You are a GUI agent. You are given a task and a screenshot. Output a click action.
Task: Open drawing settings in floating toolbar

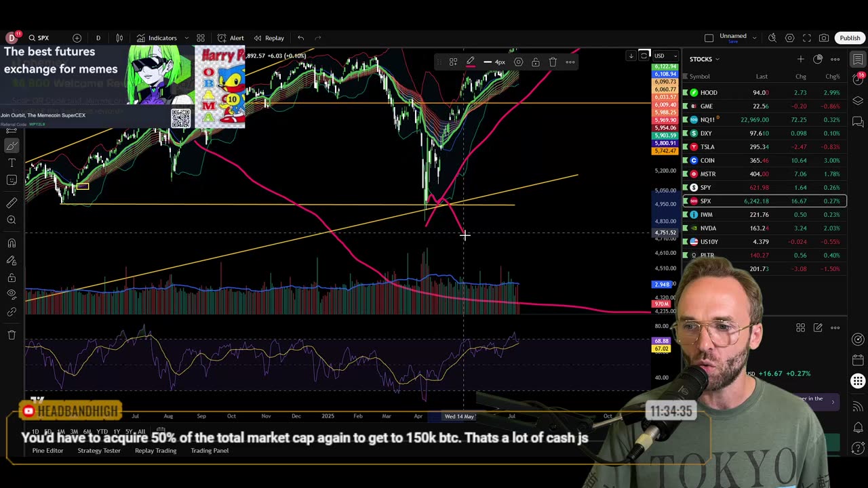[x=518, y=62]
